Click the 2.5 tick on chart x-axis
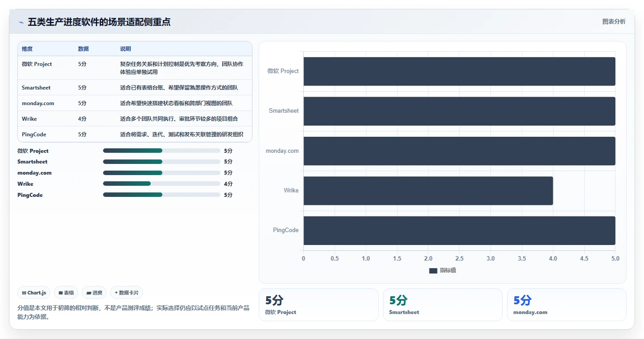This screenshot has width=644, height=339. click(x=459, y=258)
